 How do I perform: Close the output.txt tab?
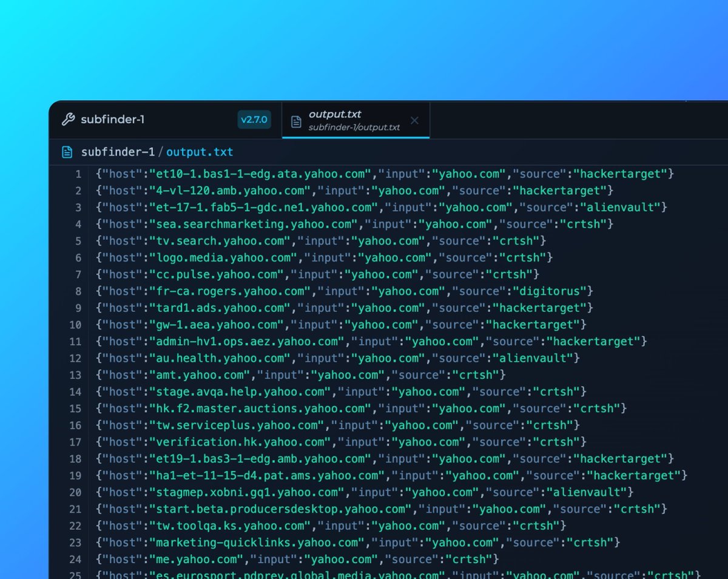(x=414, y=120)
